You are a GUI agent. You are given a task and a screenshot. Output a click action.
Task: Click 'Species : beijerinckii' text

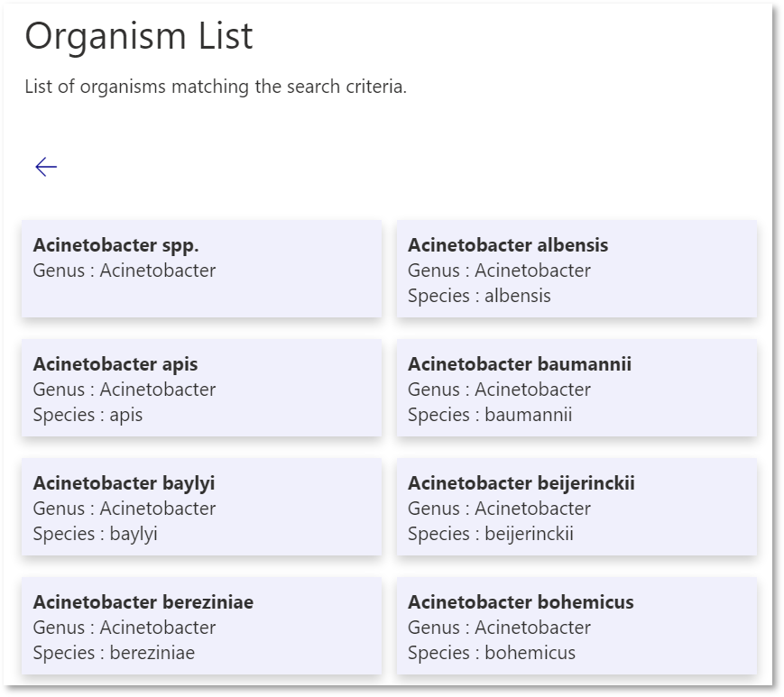coord(491,534)
